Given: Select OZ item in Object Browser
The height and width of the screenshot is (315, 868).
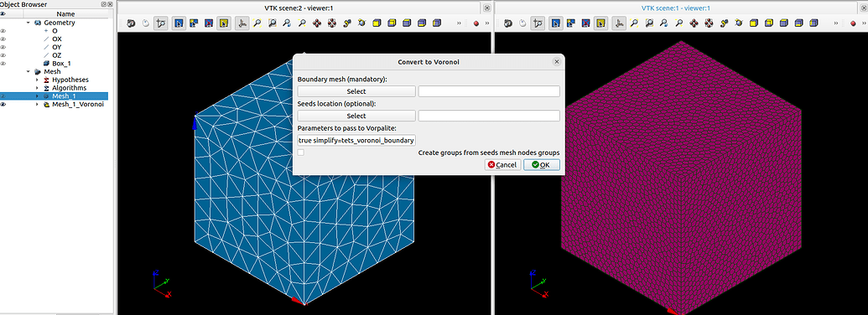Looking at the screenshot, I should tap(57, 55).
